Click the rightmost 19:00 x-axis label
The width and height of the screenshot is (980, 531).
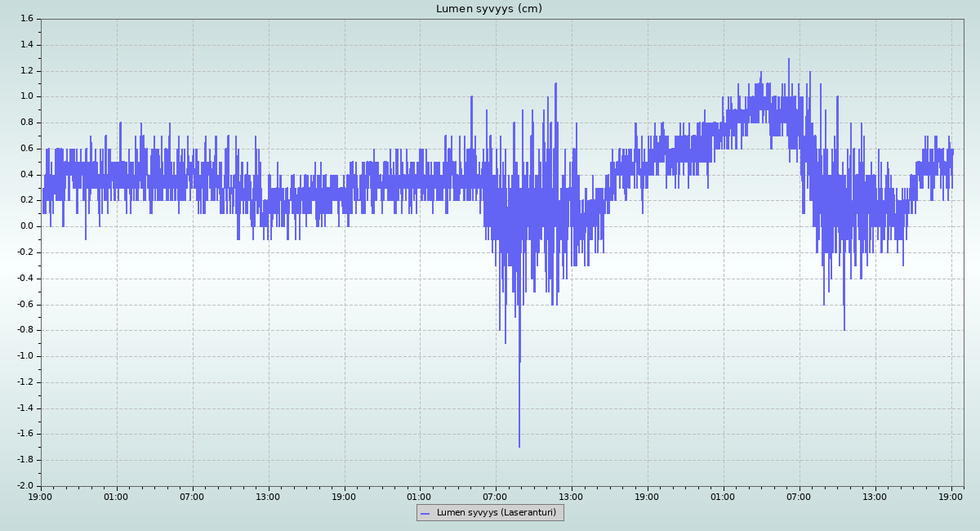click(951, 496)
